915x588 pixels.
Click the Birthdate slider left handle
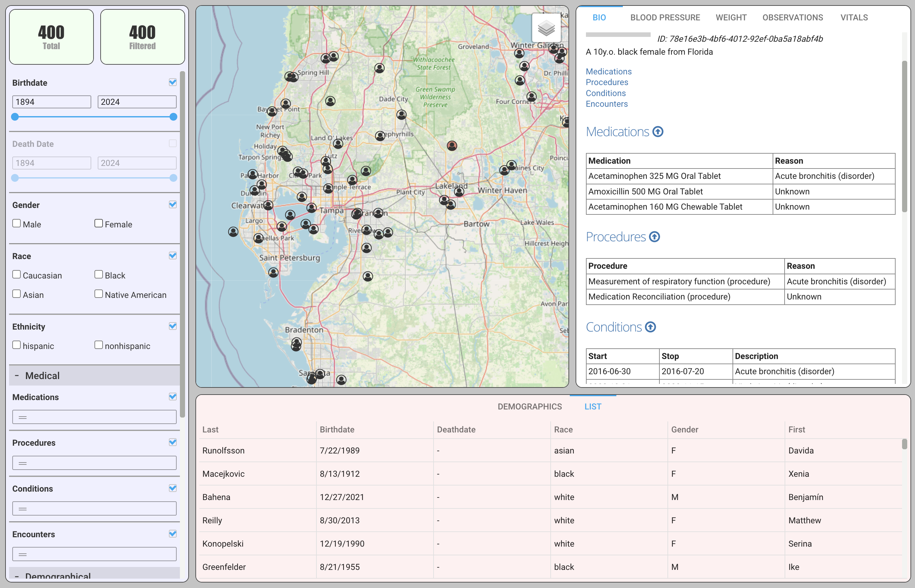[x=15, y=117]
